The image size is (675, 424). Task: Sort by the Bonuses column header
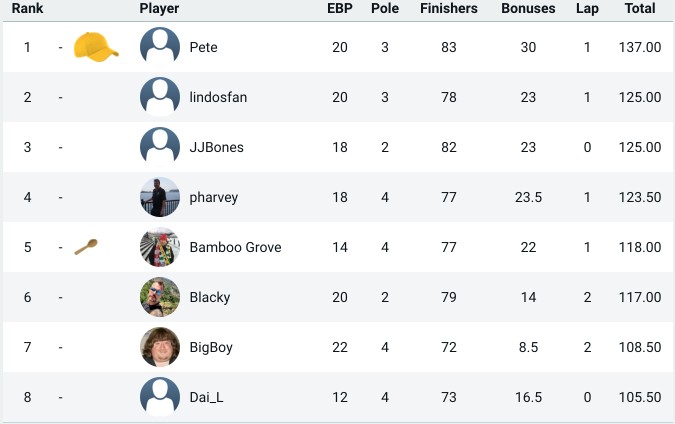528,8
